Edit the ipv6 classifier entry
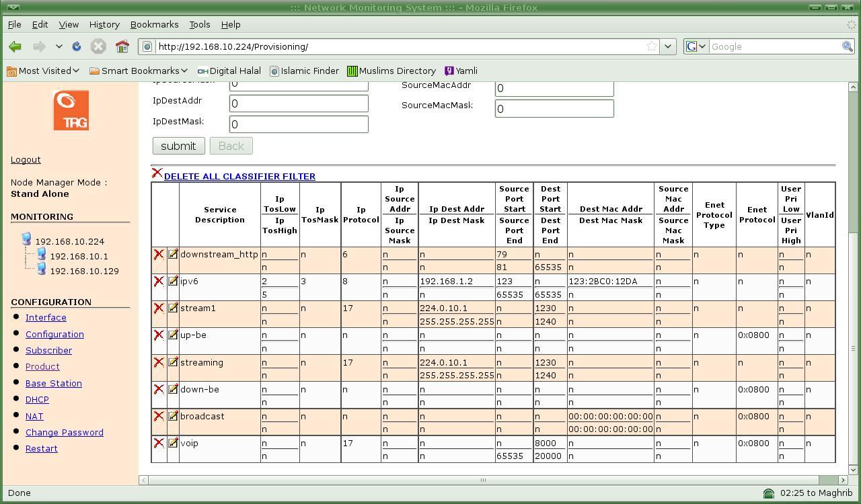861x504 pixels. (173, 282)
